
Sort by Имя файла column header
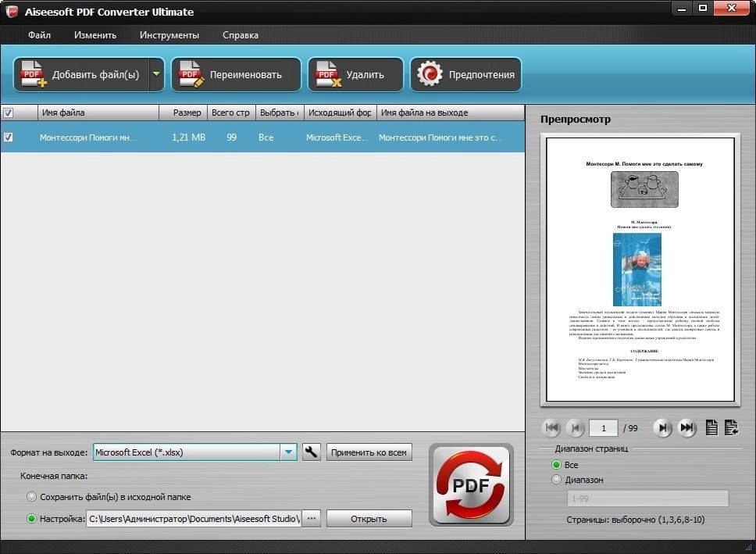tap(98, 113)
